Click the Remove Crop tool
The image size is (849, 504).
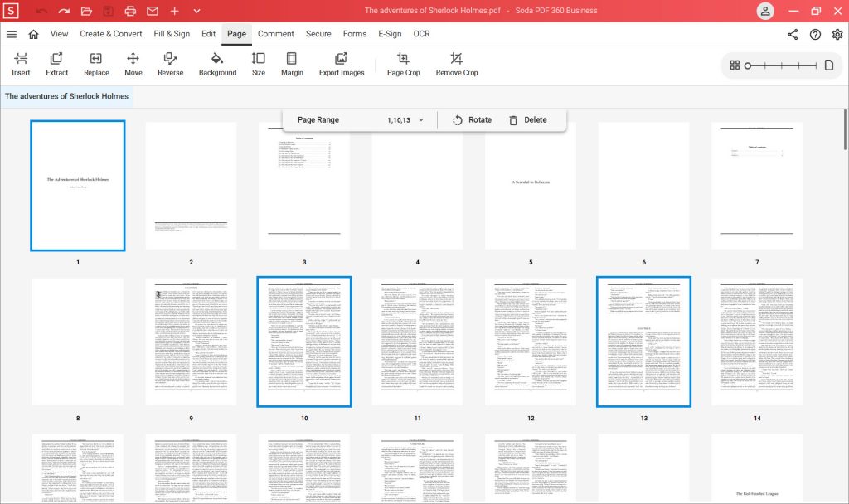[x=457, y=65]
